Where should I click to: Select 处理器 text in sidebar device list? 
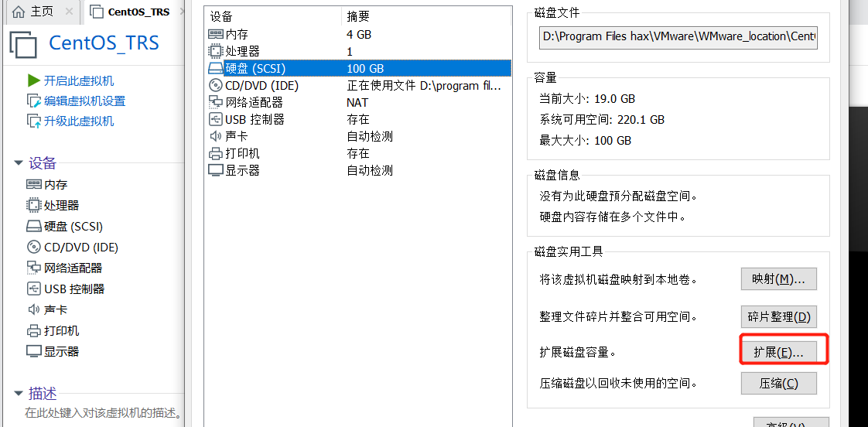click(x=61, y=206)
